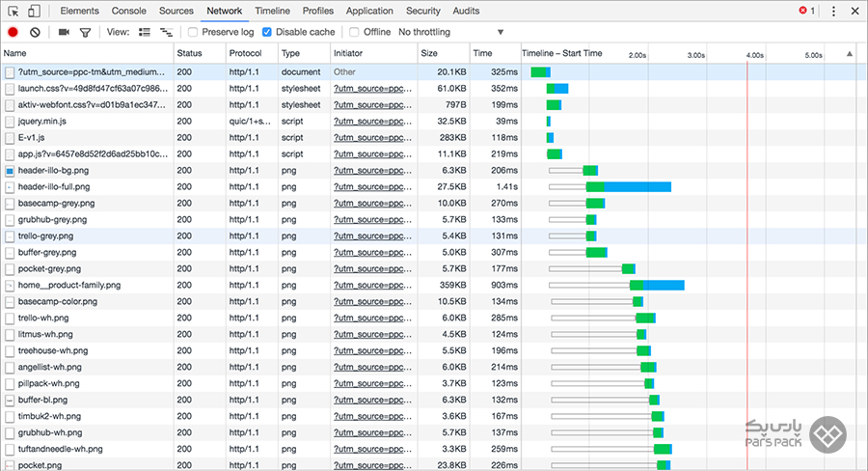Click the timeline sort arrow

pos(849,54)
